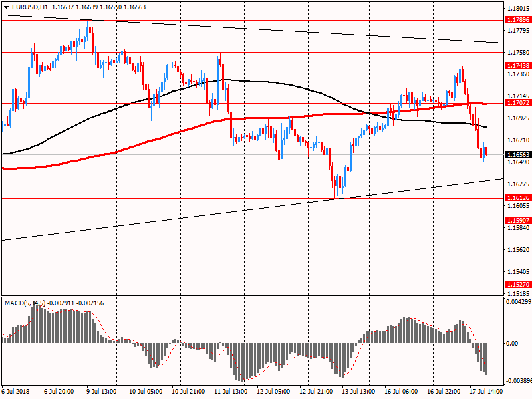
Task: Select the 1.15270 red price level label
Action: point(518,285)
